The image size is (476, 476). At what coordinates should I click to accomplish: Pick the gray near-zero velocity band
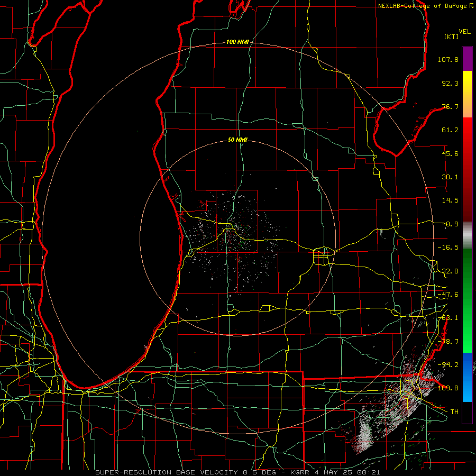tap(467, 235)
